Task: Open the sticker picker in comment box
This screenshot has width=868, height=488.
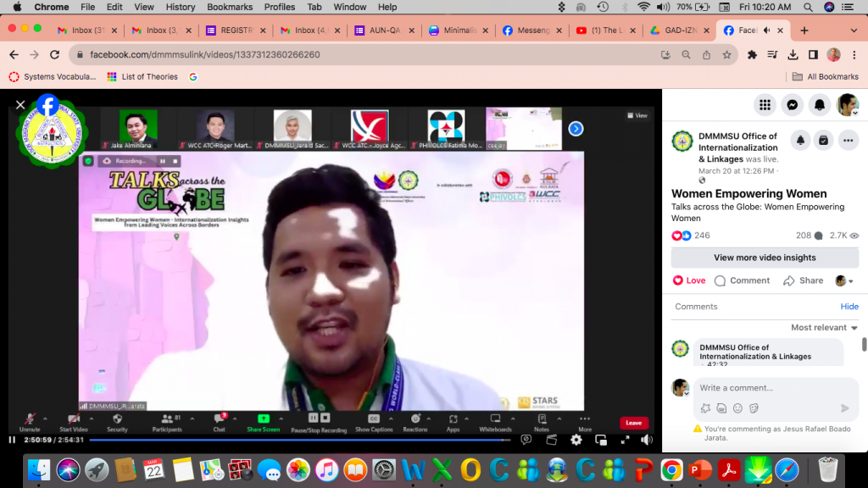Action: 754,408
